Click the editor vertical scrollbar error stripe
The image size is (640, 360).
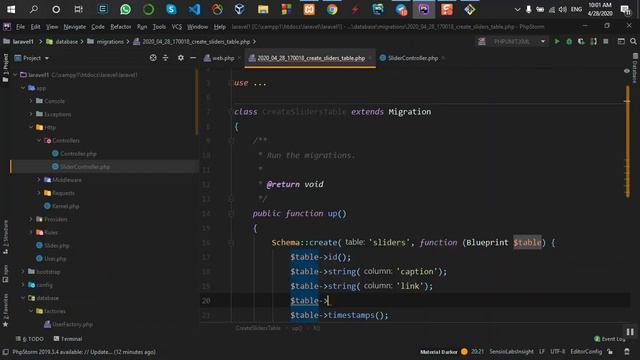click(x=627, y=141)
